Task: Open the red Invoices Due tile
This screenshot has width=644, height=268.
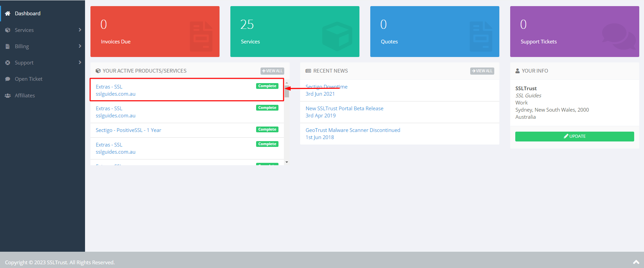Action: click(x=155, y=32)
